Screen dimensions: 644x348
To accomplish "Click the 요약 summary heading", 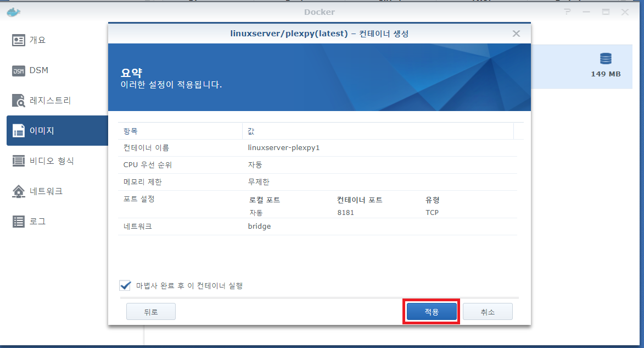I will click(x=131, y=73).
